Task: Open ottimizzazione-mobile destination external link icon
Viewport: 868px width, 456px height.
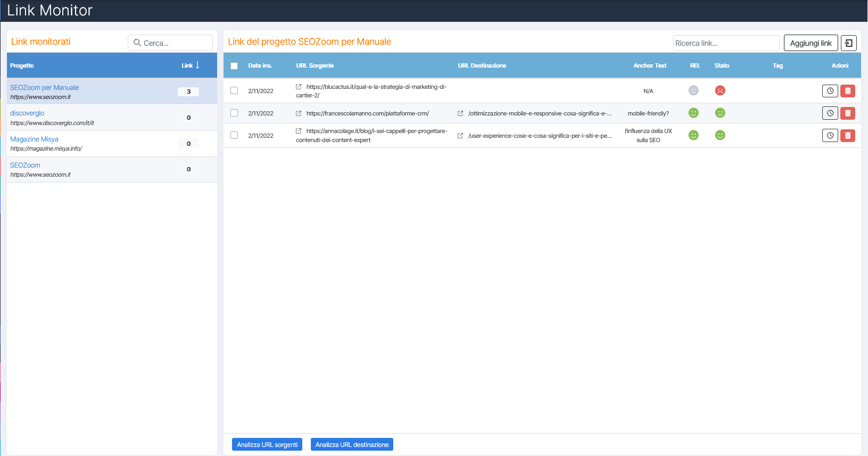Action: [x=460, y=113]
